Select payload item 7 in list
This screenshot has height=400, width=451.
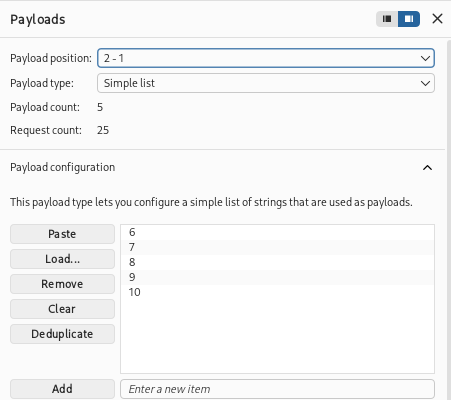(277, 247)
